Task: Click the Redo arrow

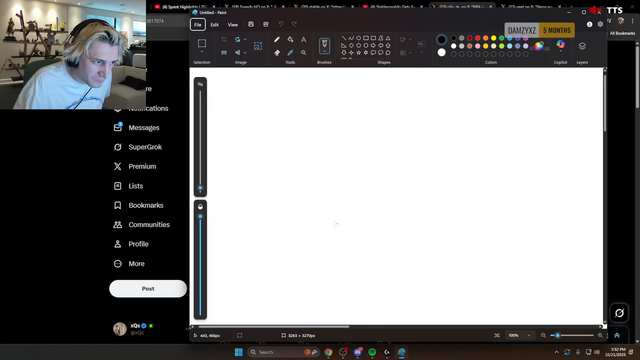Action: [294, 24]
